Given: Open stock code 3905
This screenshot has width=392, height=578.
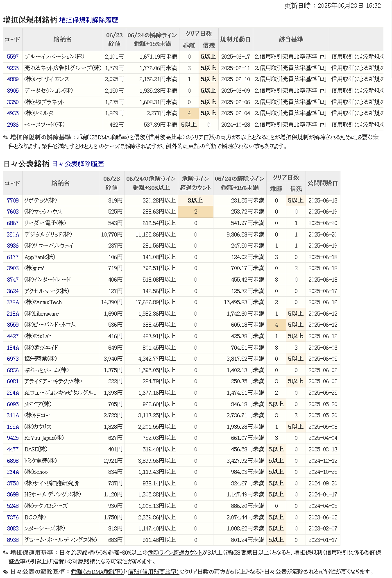Looking at the screenshot, I should 13,91.
